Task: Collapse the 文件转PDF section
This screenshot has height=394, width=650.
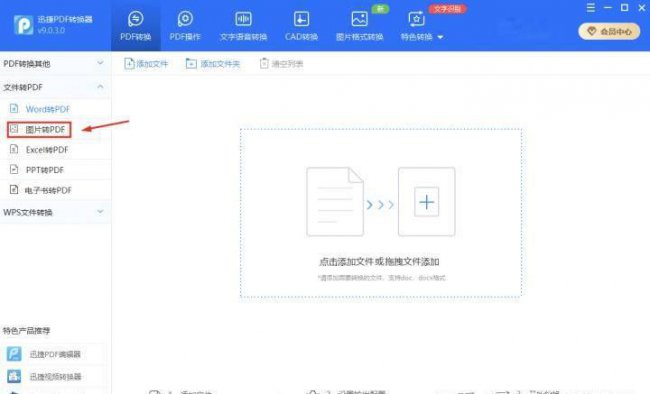Action: (x=56, y=87)
